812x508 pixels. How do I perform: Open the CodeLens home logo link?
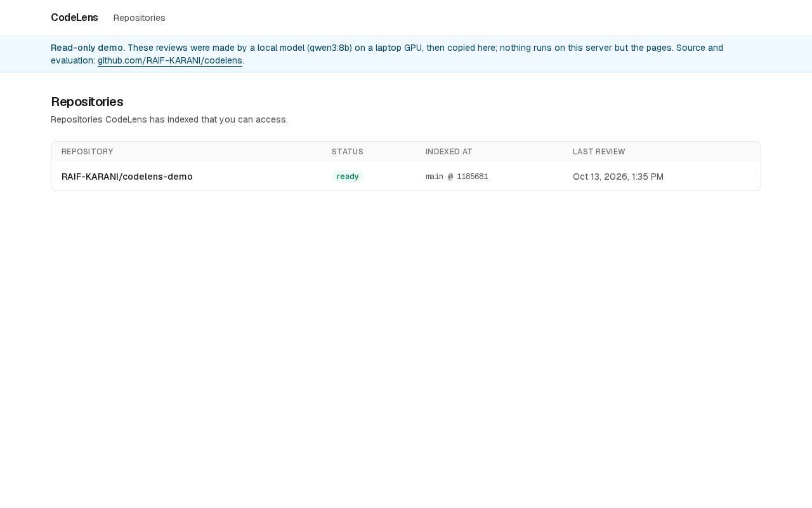click(x=74, y=18)
